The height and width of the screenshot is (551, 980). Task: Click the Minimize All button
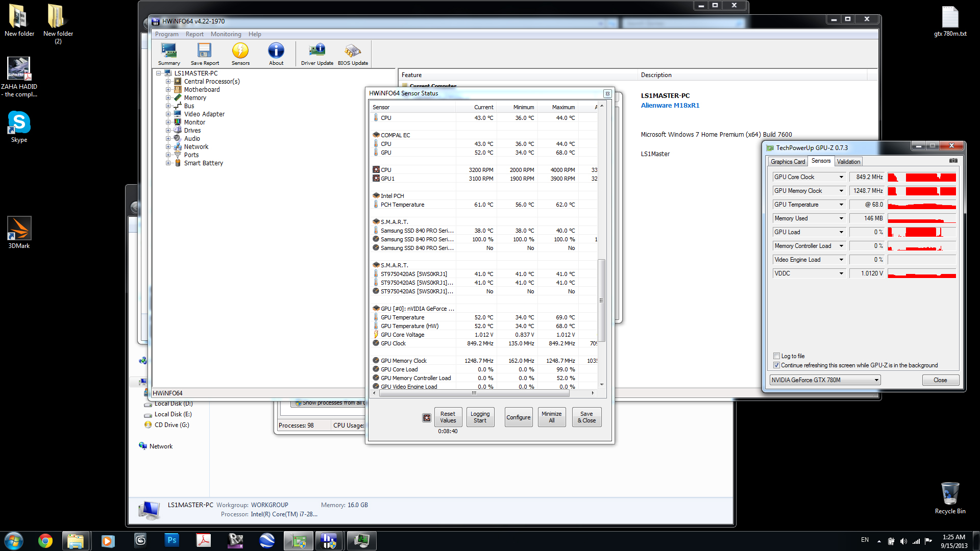point(552,417)
